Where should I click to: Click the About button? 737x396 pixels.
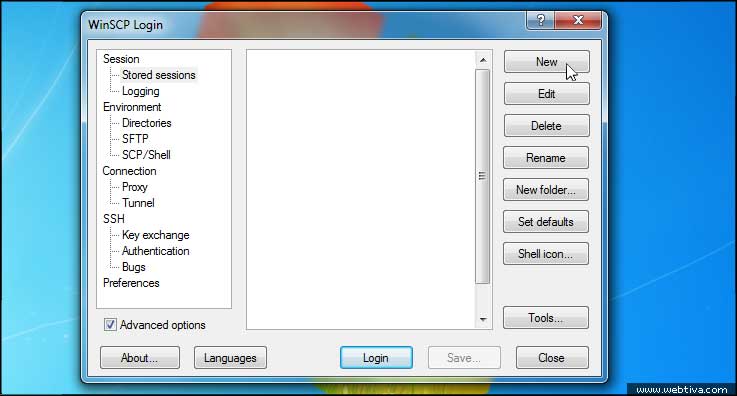[140, 358]
